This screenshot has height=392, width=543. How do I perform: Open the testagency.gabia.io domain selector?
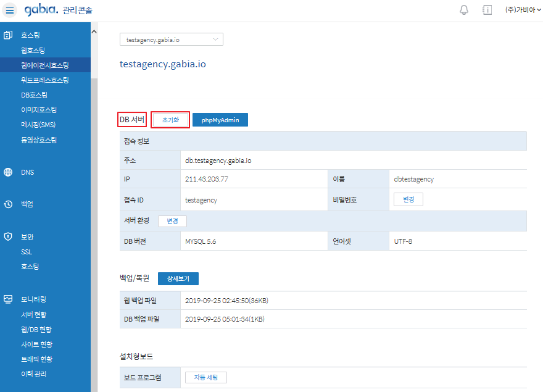172,40
